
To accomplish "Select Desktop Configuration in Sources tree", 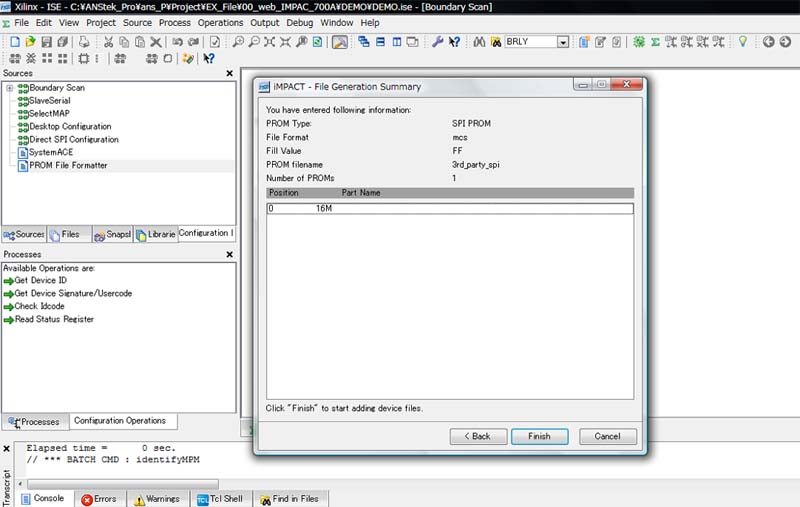I will (70, 126).
